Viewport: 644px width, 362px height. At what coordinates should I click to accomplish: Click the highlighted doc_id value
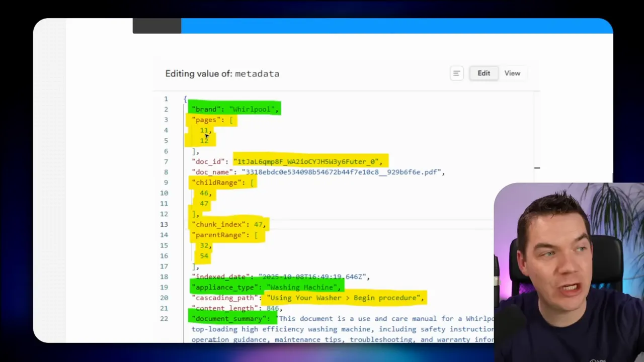coord(308,161)
